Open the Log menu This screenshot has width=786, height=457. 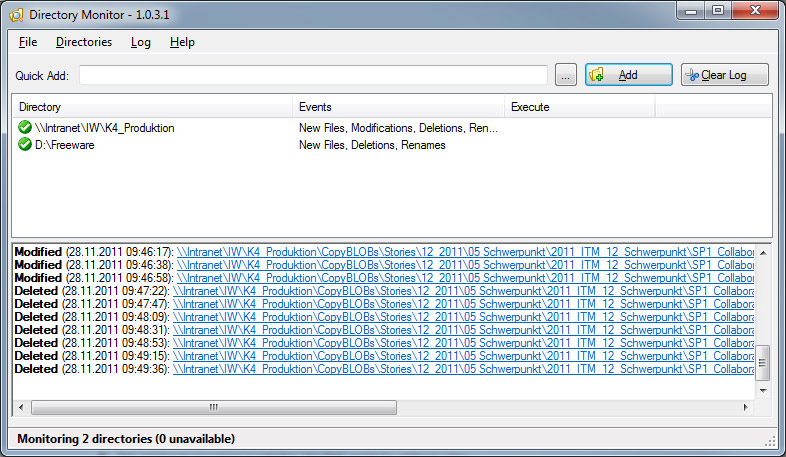[141, 42]
